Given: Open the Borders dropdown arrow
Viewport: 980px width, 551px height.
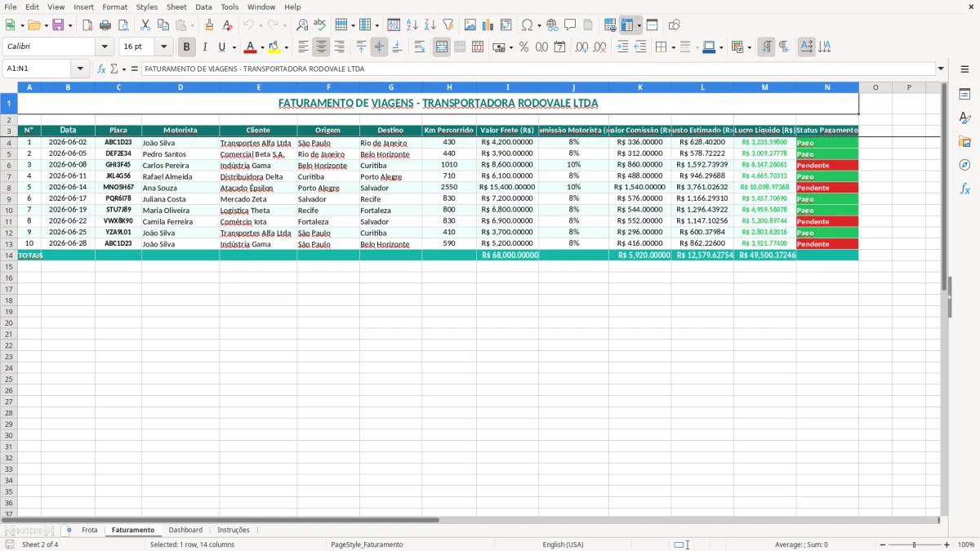Looking at the screenshot, I should [673, 47].
